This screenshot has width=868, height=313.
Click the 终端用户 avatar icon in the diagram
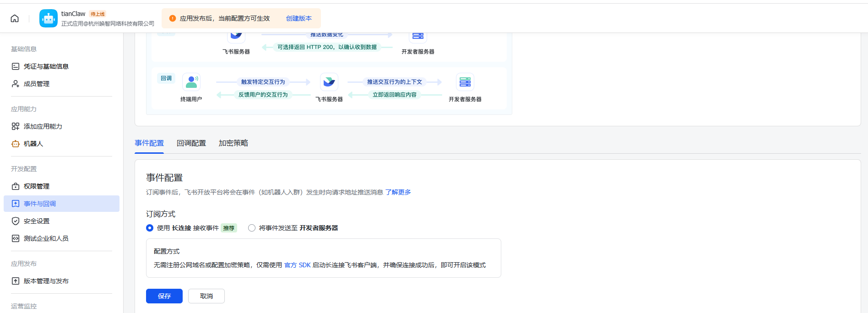191,82
